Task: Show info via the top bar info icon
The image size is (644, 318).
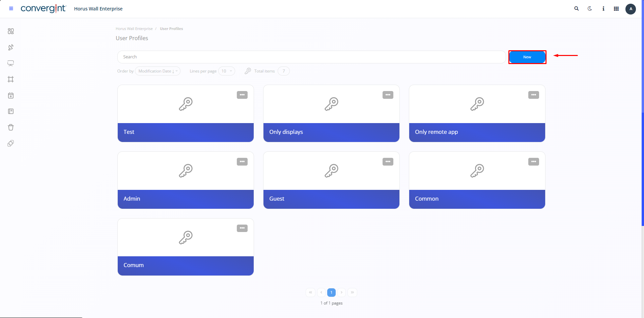Action: click(603, 8)
